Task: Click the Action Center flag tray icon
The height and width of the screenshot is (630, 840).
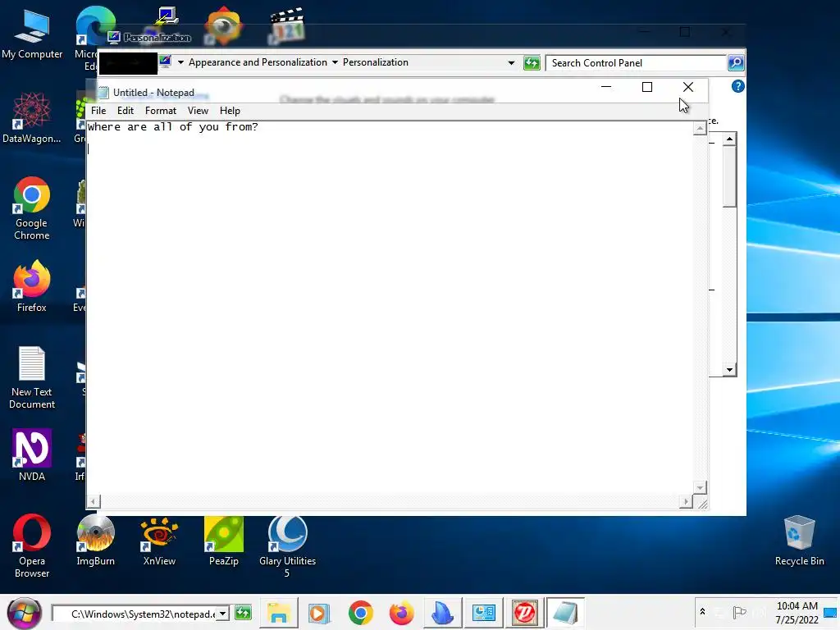Action: pos(739,612)
